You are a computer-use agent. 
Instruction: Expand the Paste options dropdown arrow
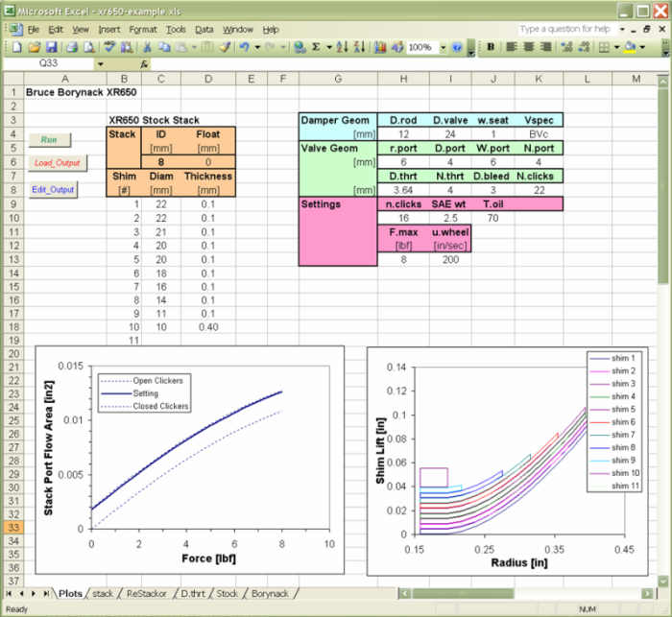coord(194,47)
